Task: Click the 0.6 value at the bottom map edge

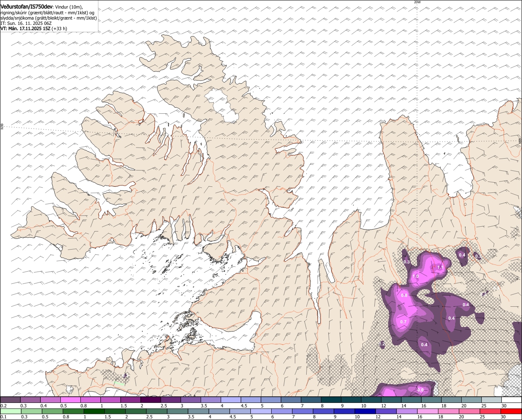Action: (x=420, y=390)
